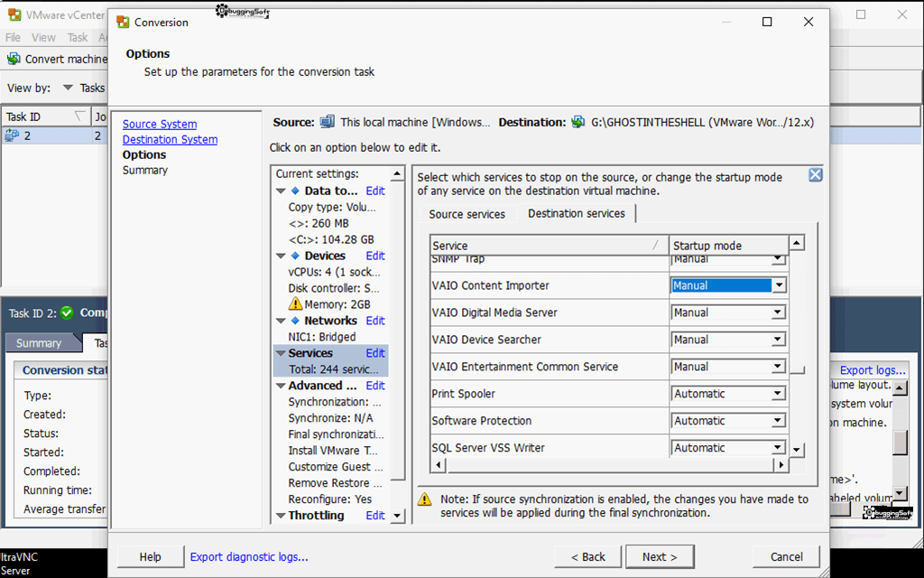This screenshot has height=578, width=924.
Task: Sort by the Service column header
Action: (x=549, y=246)
